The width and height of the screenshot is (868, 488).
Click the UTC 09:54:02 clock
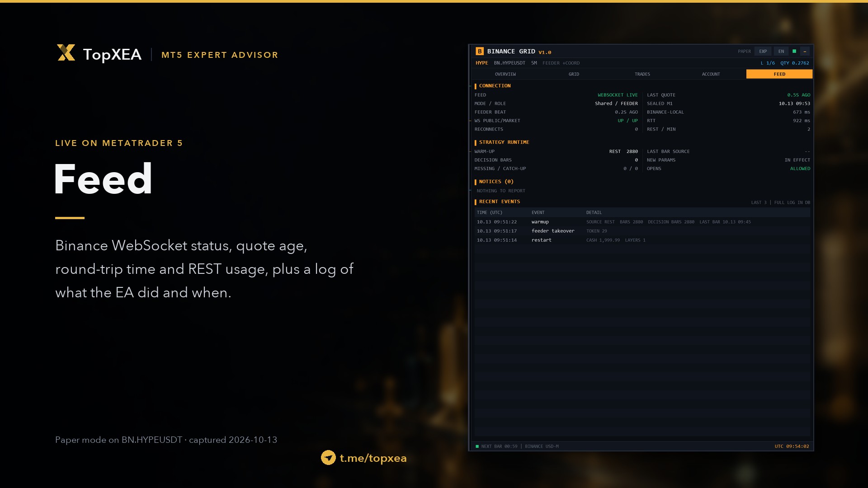pos(792,446)
